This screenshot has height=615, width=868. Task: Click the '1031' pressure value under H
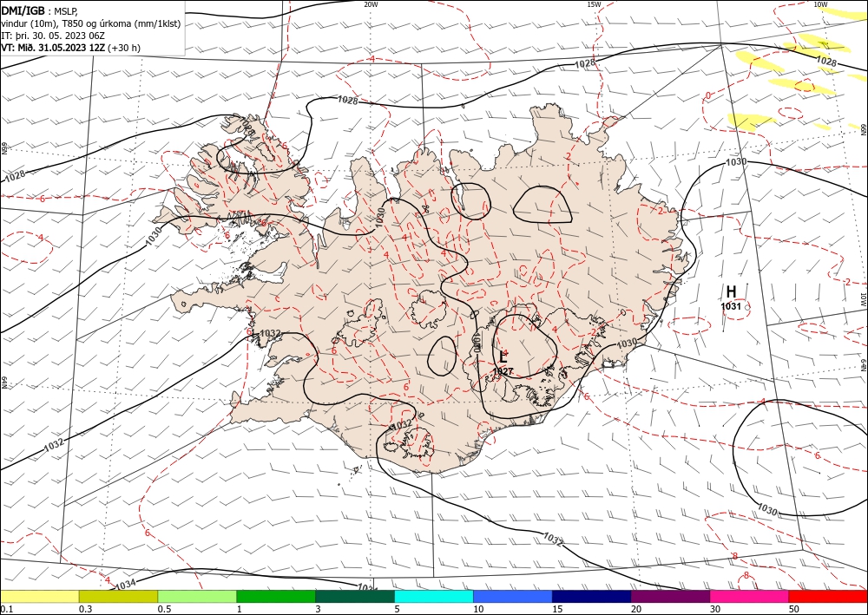731,306
